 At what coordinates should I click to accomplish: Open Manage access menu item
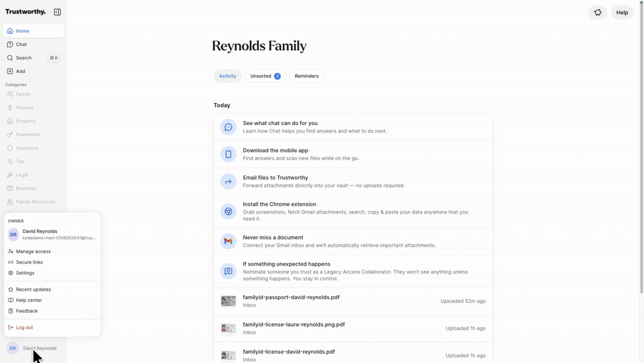pos(33,251)
